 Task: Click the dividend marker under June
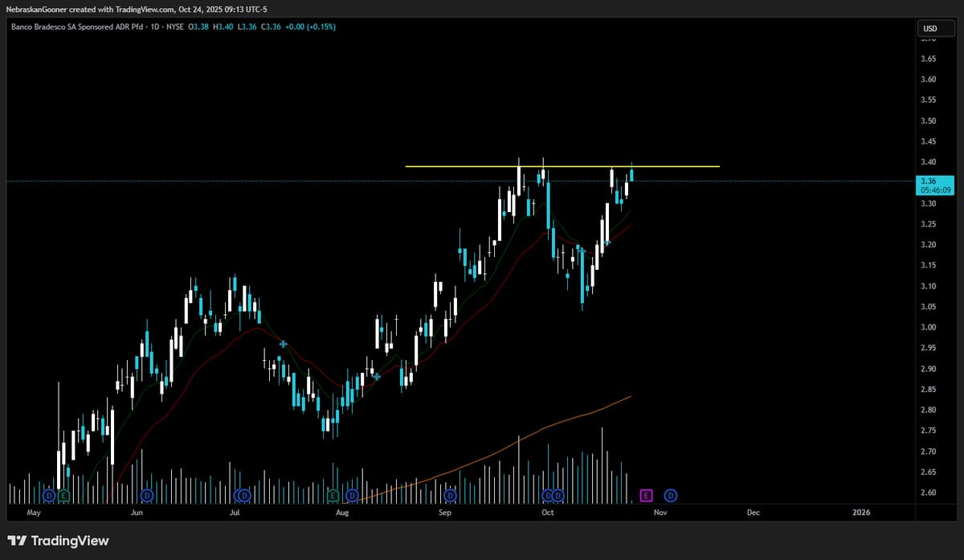[x=146, y=496]
